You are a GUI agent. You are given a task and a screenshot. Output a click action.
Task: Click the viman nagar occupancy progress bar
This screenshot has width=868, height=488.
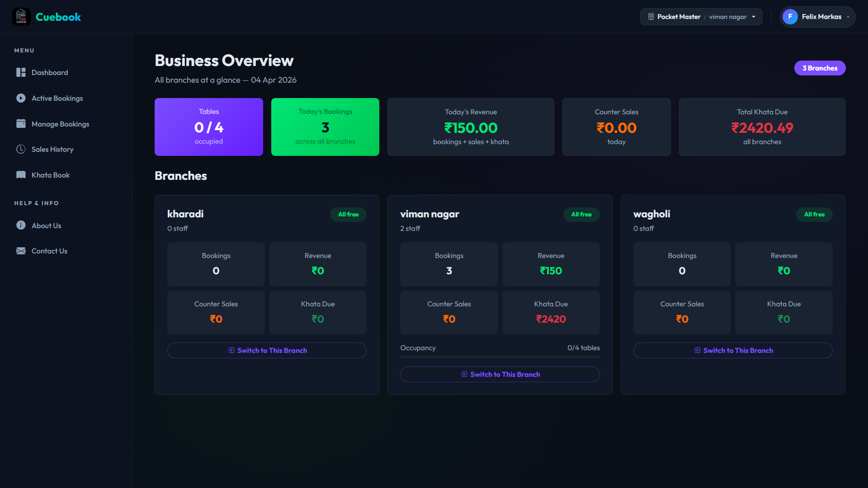point(500,357)
